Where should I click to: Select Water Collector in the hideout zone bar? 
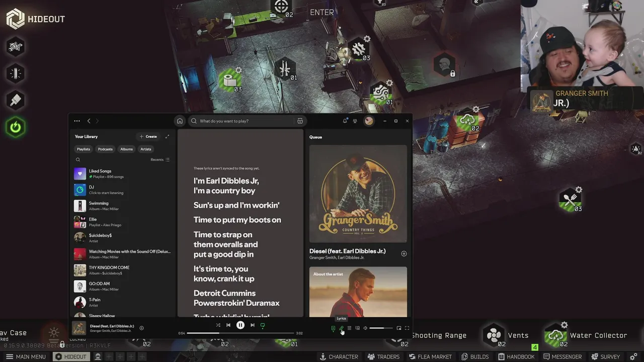[x=586, y=335]
